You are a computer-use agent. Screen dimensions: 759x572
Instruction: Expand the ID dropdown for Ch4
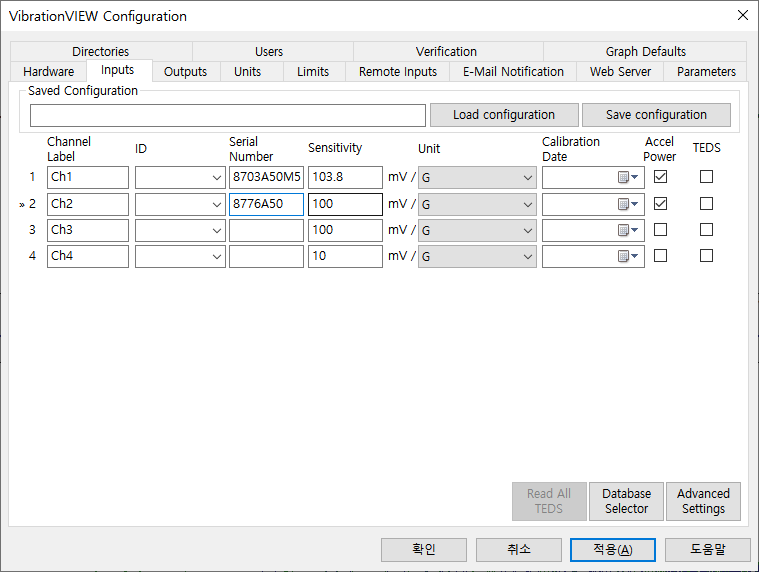coord(216,256)
